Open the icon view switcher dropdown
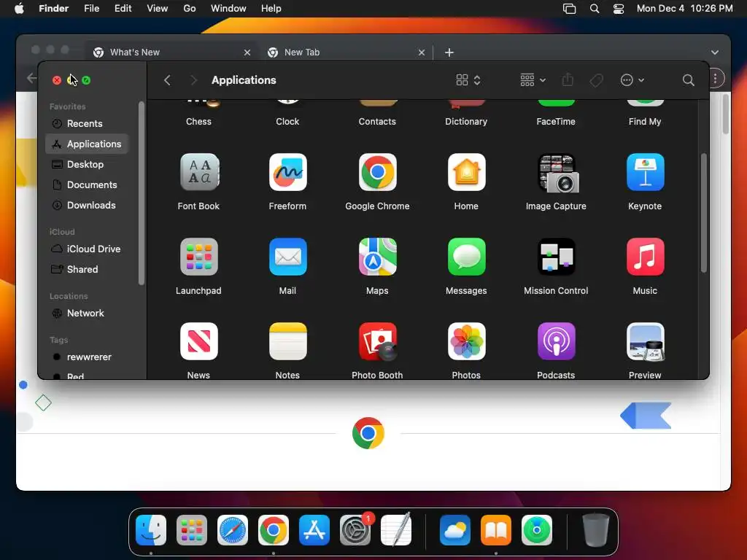The height and width of the screenshot is (560, 747). [x=468, y=80]
